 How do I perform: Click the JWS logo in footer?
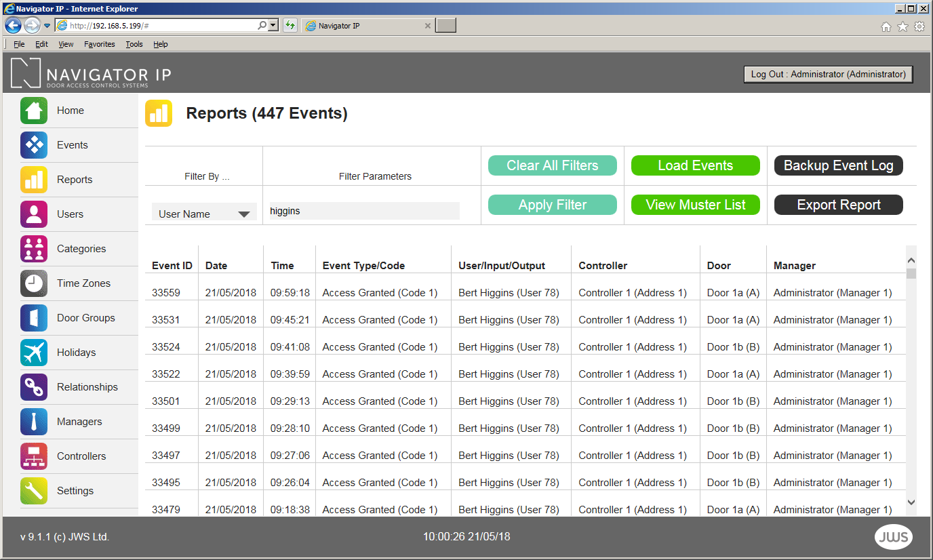click(x=894, y=537)
